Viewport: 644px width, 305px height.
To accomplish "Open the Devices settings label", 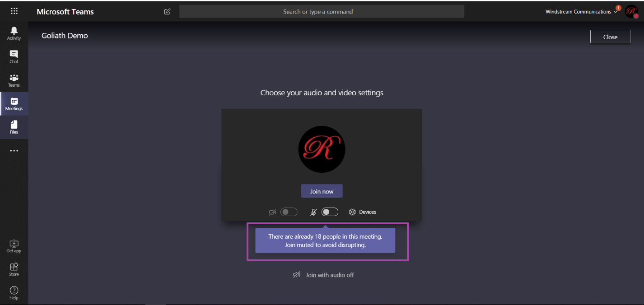I will (x=368, y=212).
